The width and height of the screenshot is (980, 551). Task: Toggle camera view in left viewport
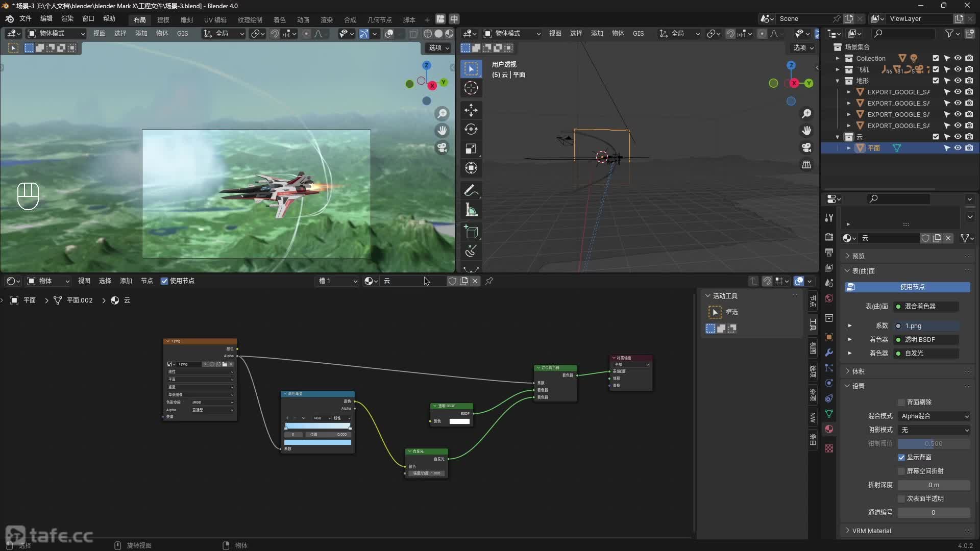pyautogui.click(x=442, y=147)
